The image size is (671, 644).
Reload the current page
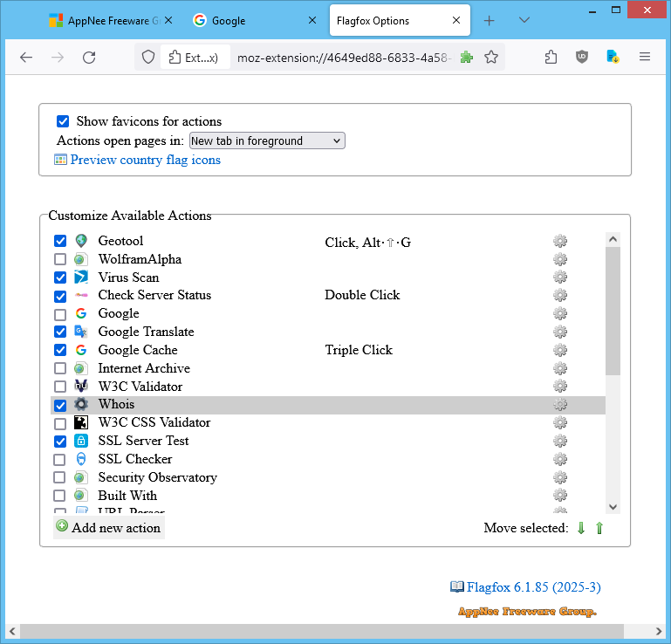click(89, 58)
